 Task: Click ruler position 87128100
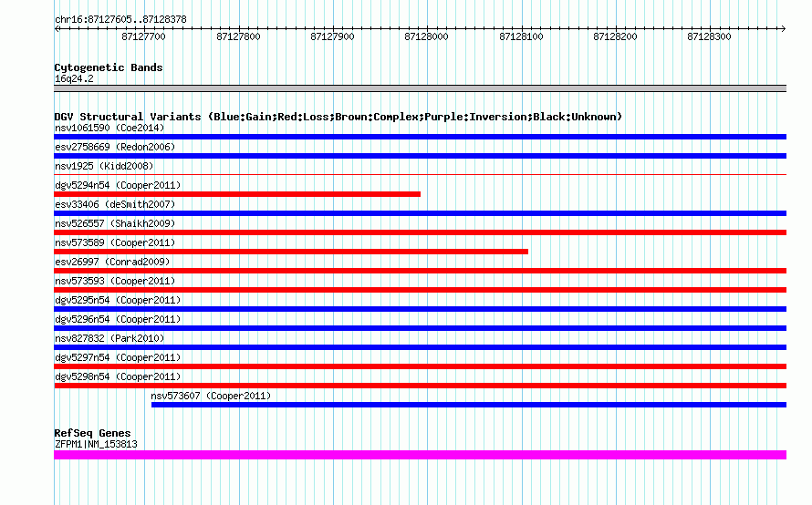[x=521, y=36]
